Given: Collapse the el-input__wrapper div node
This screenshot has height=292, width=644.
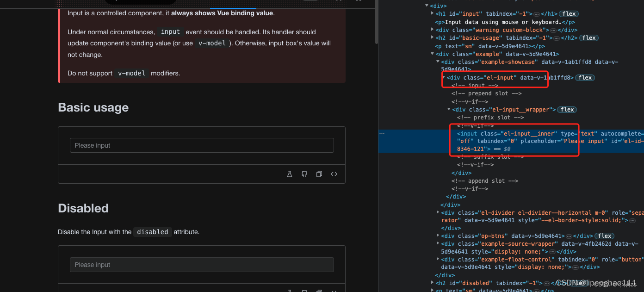Looking at the screenshot, I should pos(449,110).
